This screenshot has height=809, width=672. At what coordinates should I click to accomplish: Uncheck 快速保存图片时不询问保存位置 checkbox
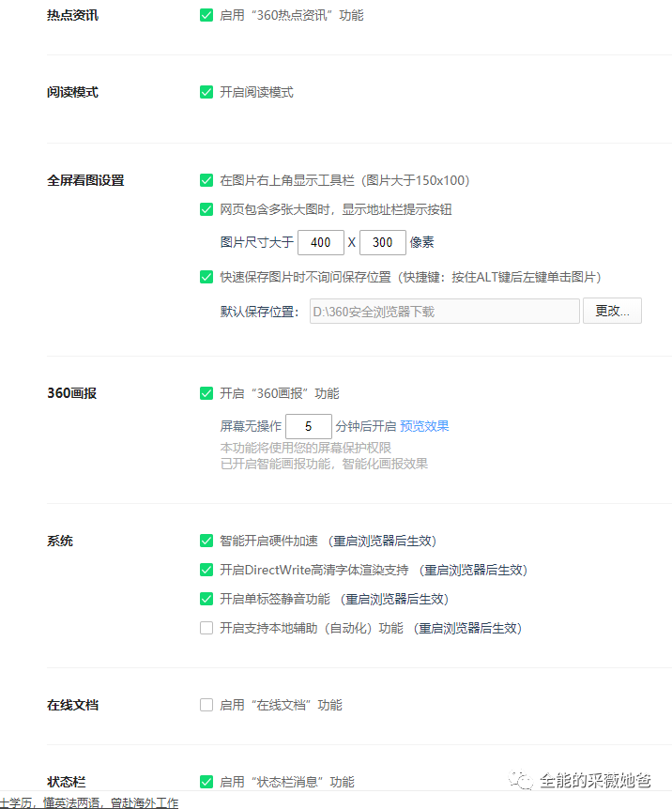pos(206,277)
